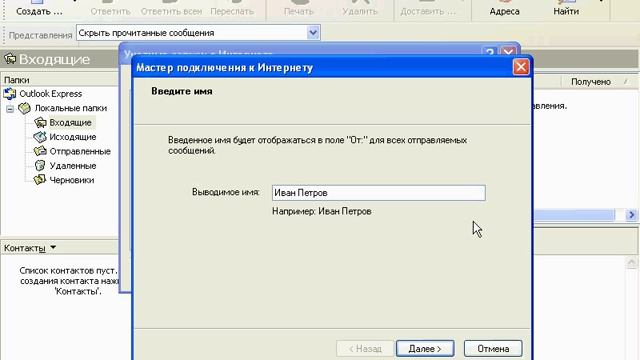Select Удаленные folder label
The image size is (640, 360).
click(x=73, y=166)
